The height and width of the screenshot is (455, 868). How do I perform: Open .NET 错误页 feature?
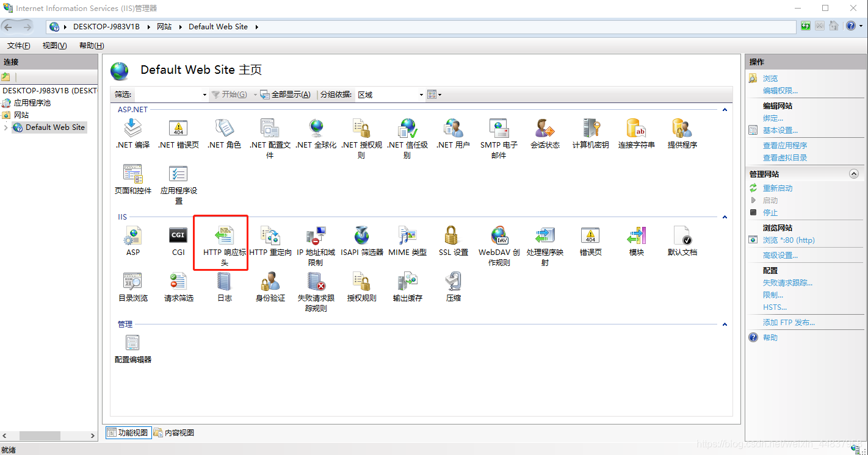tap(178, 134)
